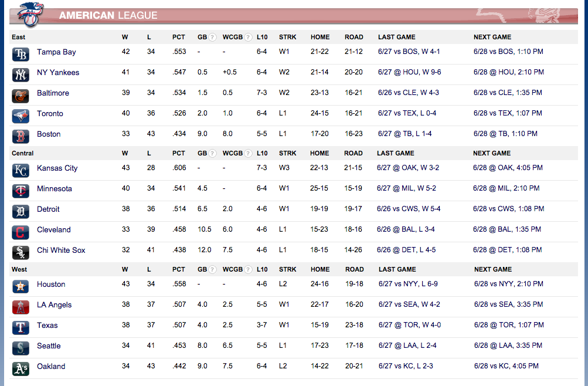Screen dimensions: 588x386
Task: Open Oakland last game 6/27 vs KC
Action: point(406,366)
